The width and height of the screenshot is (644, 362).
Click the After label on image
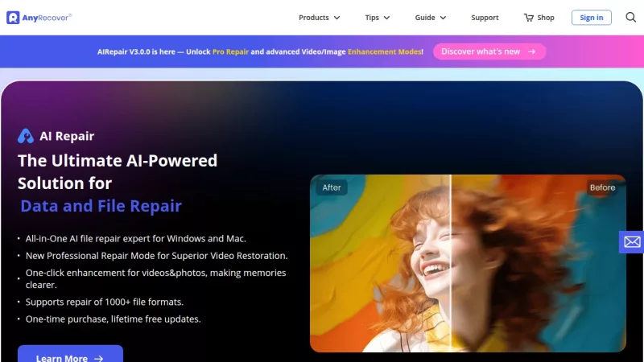(x=332, y=187)
